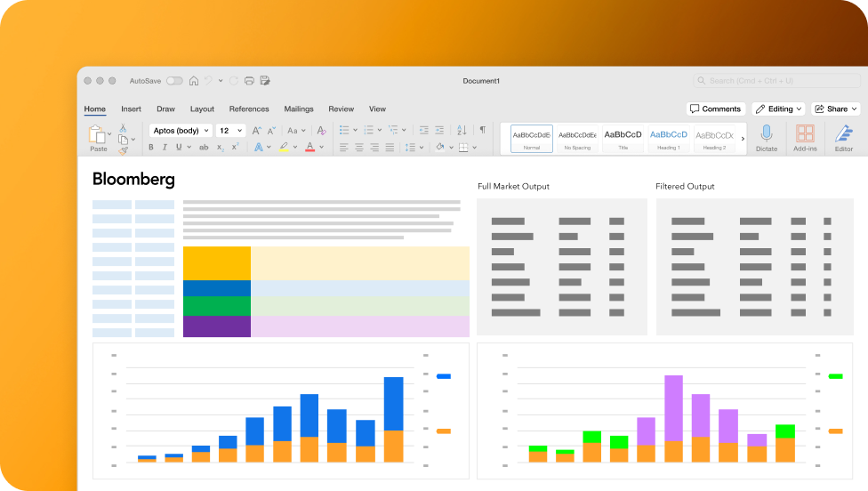Open the Add-ins panel
The image size is (868, 491).
tap(805, 134)
